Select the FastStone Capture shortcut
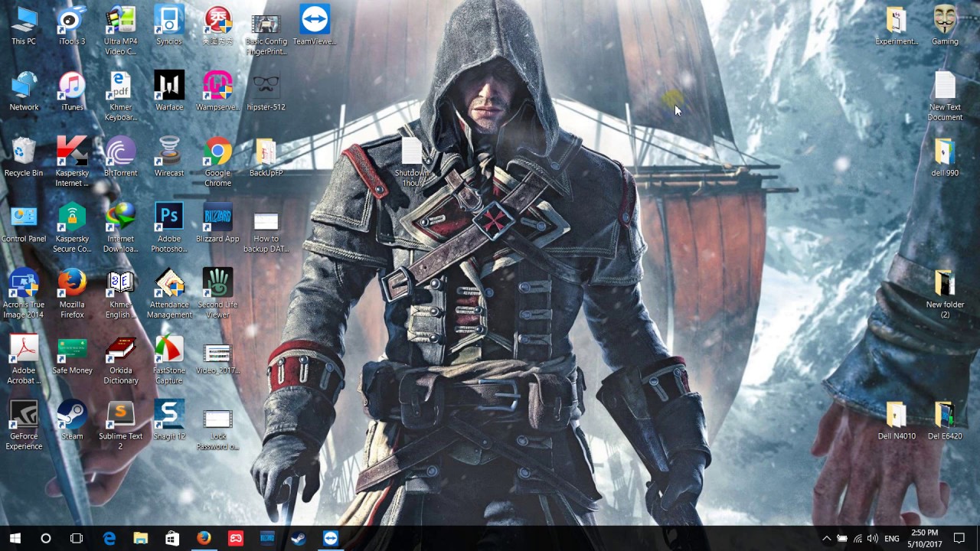Screen dimensions: 980x551 click(169, 360)
